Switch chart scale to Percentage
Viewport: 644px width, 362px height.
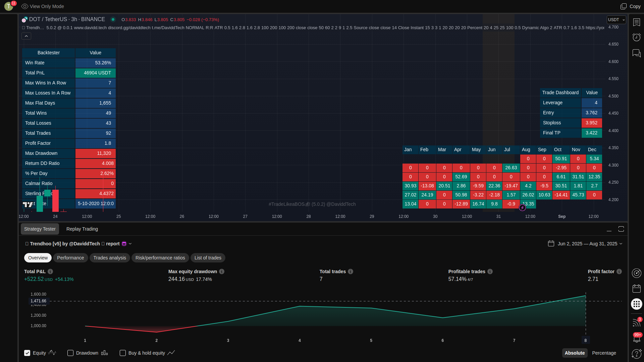tap(604, 353)
